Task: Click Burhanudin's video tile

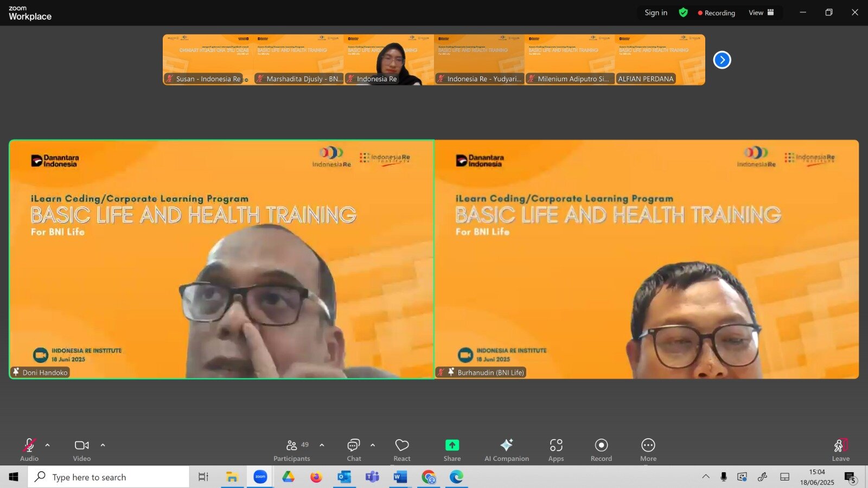Action: click(647, 259)
